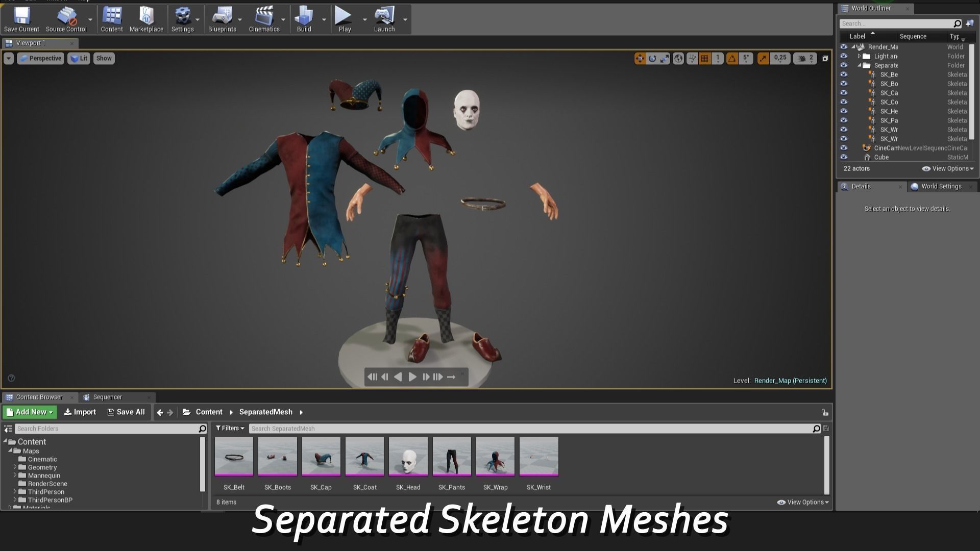
Task: Click the Add New button
Action: point(30,412)
